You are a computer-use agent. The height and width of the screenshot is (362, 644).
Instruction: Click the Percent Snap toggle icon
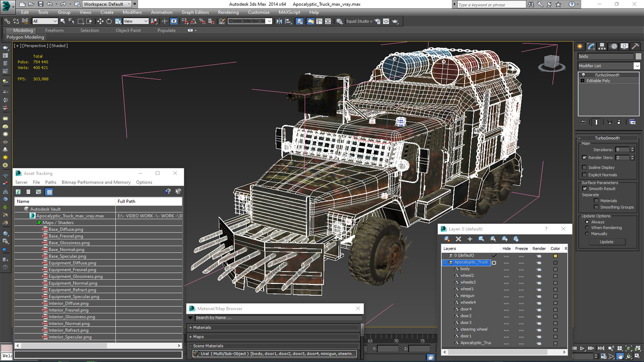pos(202,21)
